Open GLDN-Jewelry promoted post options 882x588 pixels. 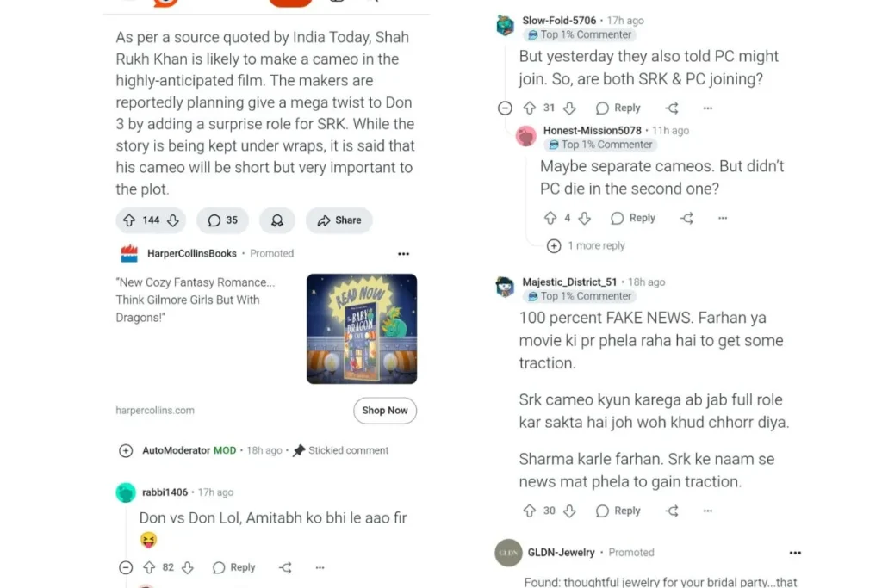click(795, 554)
